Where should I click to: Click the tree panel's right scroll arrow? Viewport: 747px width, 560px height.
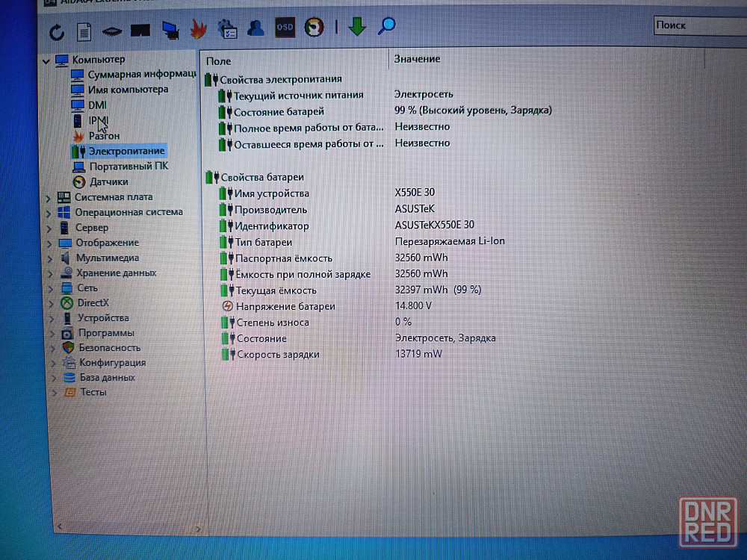pyautogui.click(x=198, y=529)
